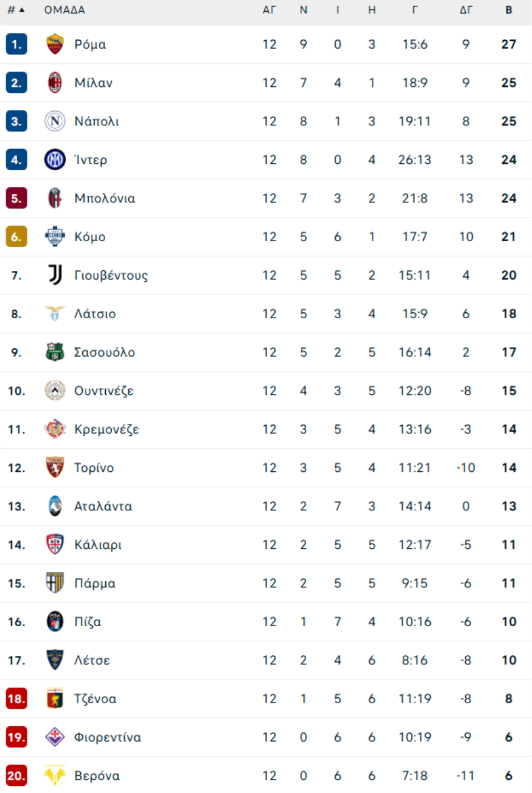Screen dimensions: 532x793
Task: Click the Verona yellow crest icon
Action: (55, 775)
